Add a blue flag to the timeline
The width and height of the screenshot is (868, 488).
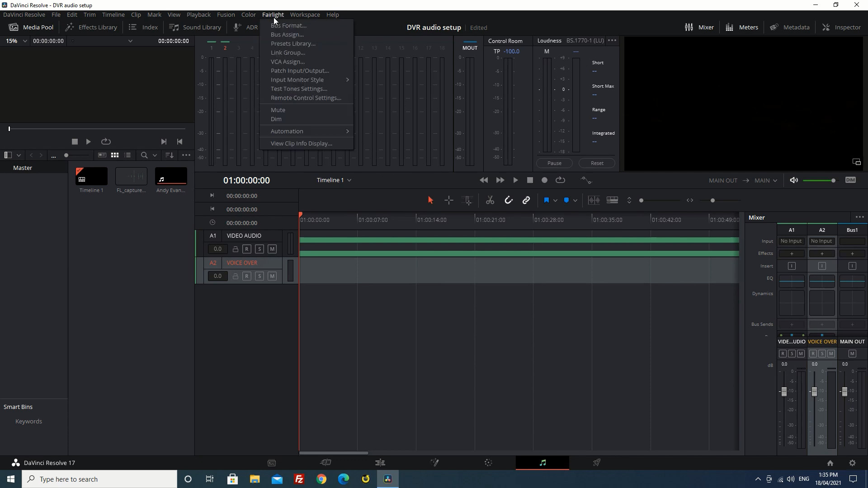click(546, 200)
